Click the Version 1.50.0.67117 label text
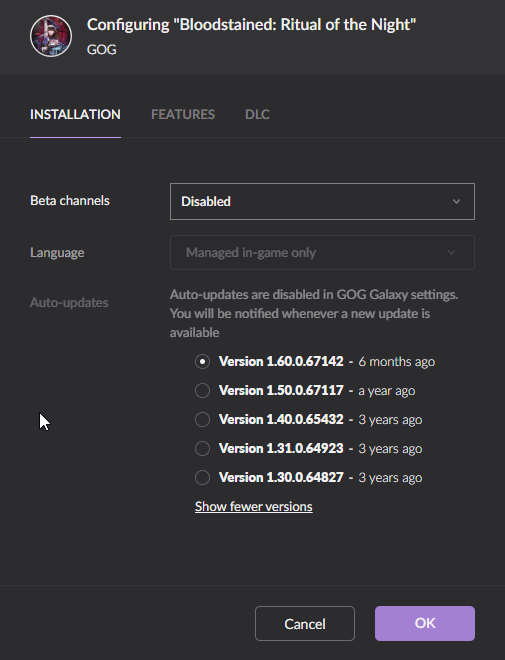This screenshot has width=505, height=660. point(281,391)
